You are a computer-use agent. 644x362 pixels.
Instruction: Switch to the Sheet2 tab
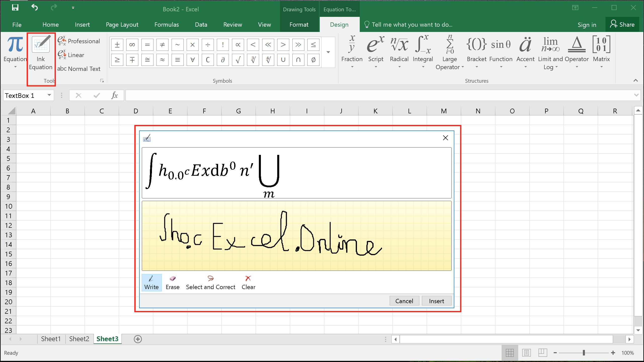(79, 339)
